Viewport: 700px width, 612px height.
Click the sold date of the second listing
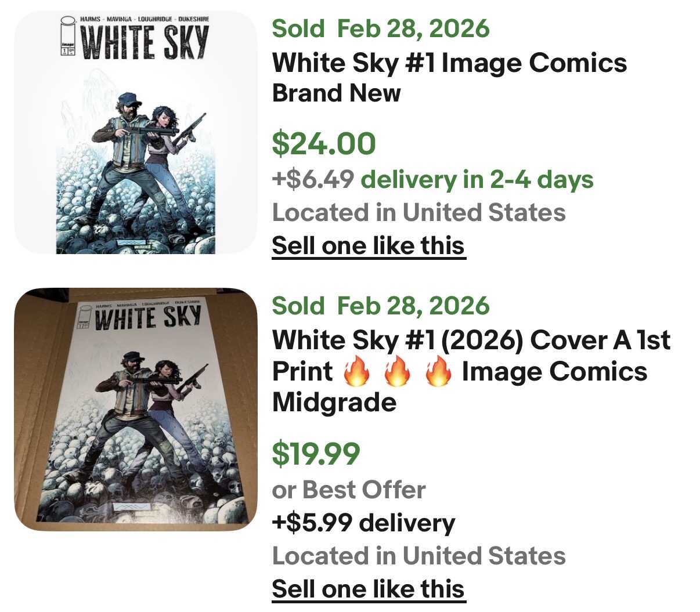point(381,306)
